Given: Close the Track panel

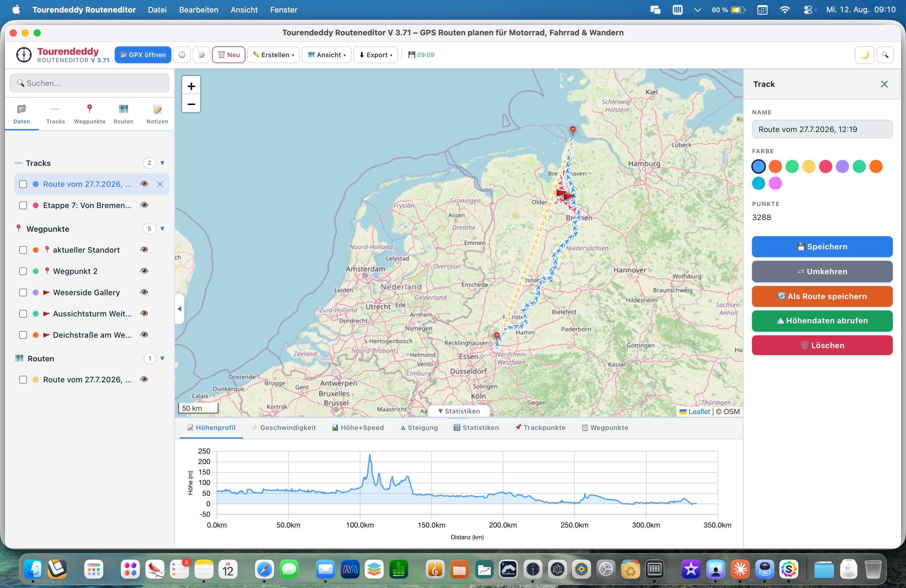Looking at the screenshot, I should pos(884,84).
